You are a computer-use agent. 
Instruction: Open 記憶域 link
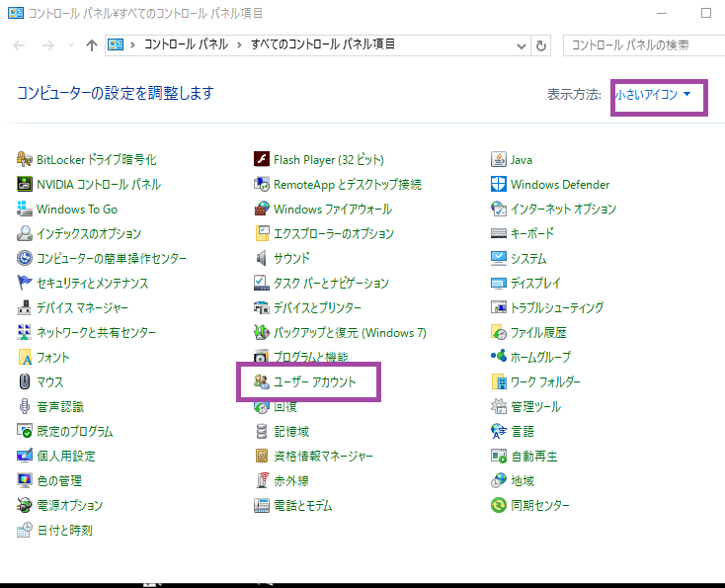tap(291, 431)
